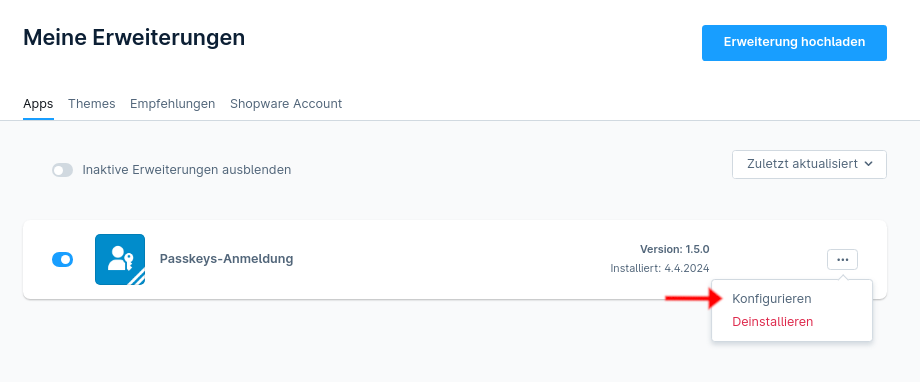The image size is (920, 382).
Task: Enable the hide inactive extensions switch
Action: click(62, 170)
